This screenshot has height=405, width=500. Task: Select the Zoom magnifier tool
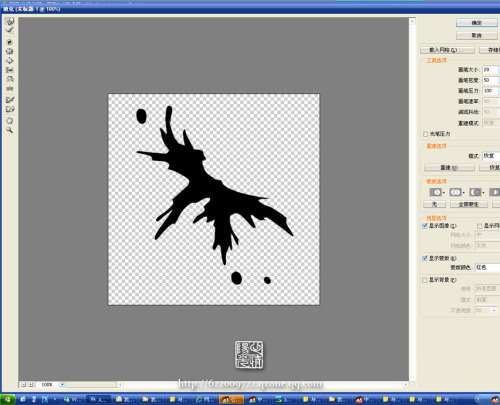[x=10, y=130]
